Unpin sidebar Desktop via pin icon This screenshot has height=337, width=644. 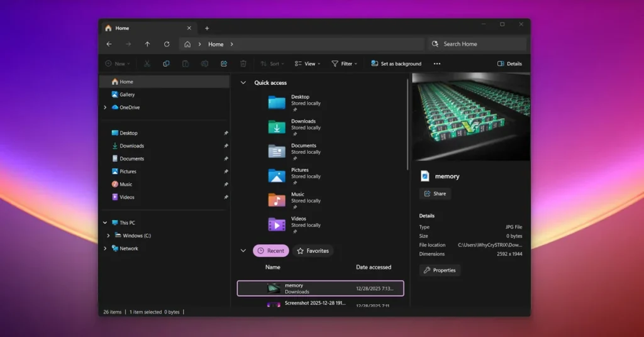coord(226,133)
